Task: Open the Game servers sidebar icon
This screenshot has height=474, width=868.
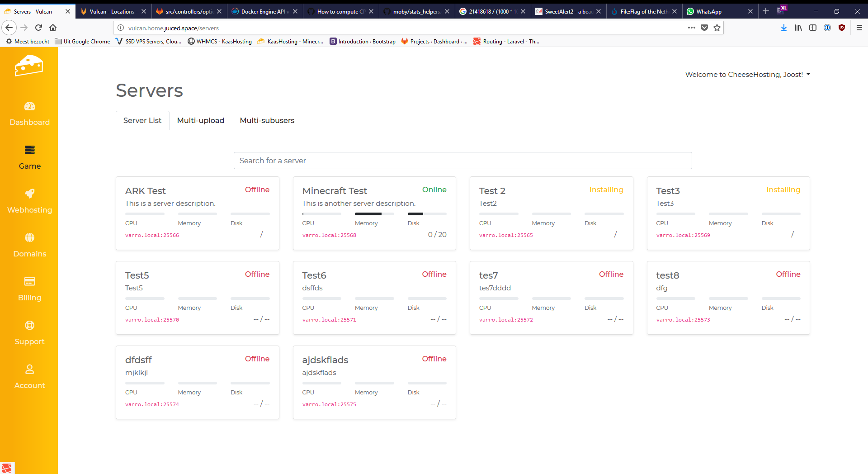Action: pos(29,150)
